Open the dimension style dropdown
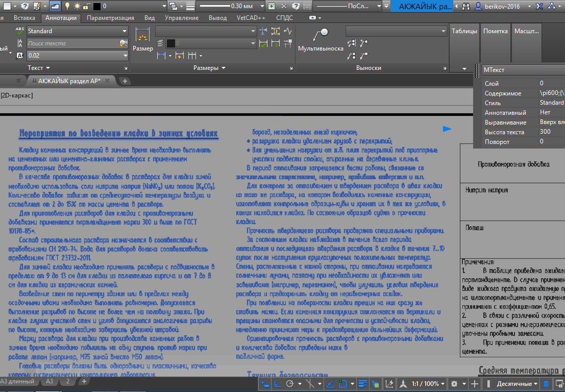The height and width of the screenshot is (392, 565). coord(206,31)
